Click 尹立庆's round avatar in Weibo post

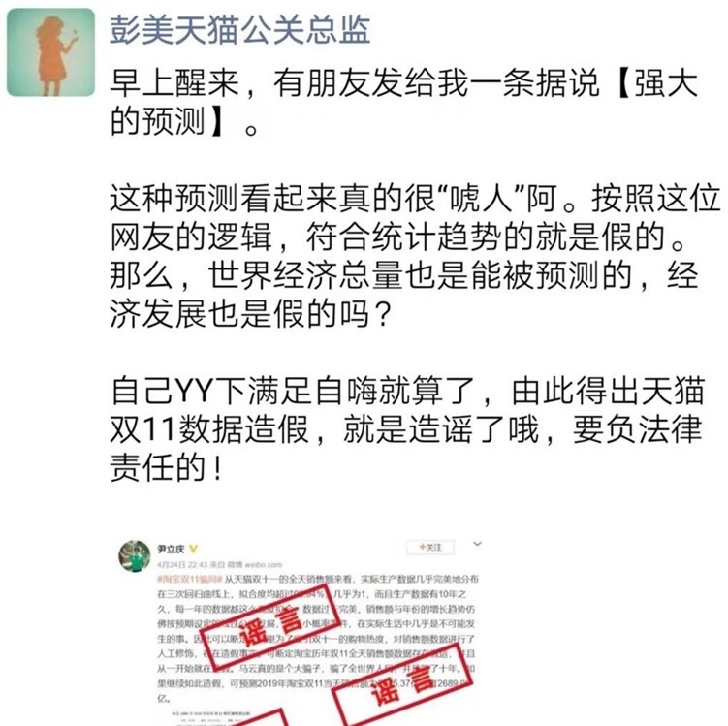pos(134,555)
